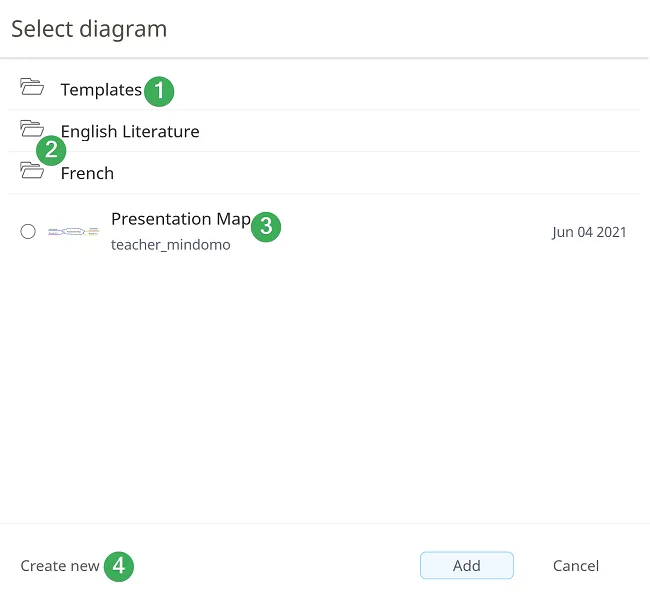Expand the French folder label
Screen dimensions: 650x605
(x=87, y=174)
